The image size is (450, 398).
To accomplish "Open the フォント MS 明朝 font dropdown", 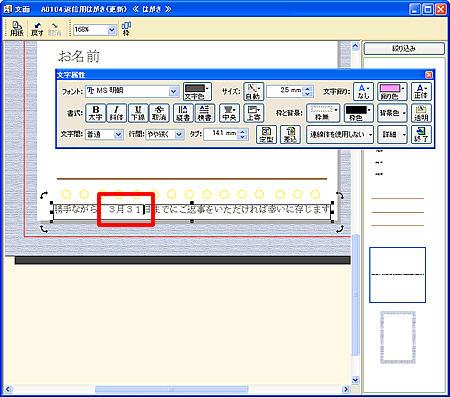I will click(173, 91).
